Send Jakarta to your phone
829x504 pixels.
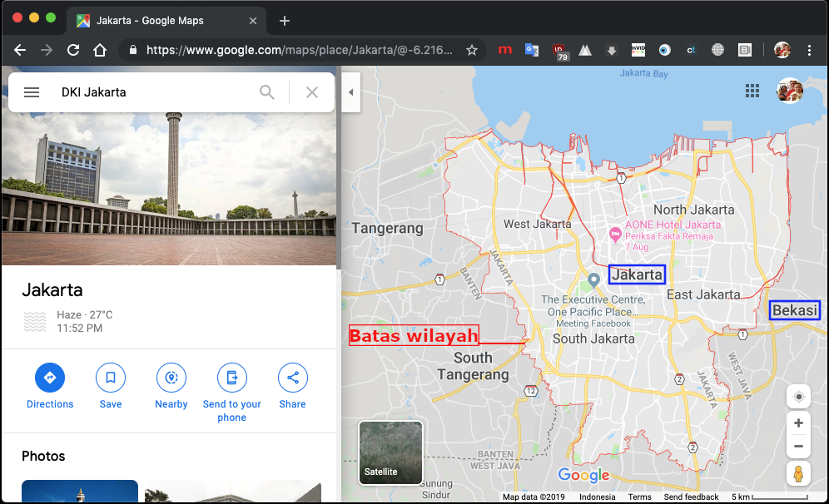(232, 378)
